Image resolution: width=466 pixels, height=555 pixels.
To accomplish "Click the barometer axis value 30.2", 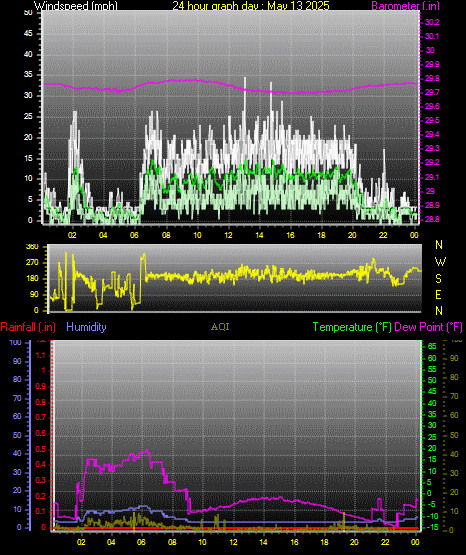I will point(432,22).
